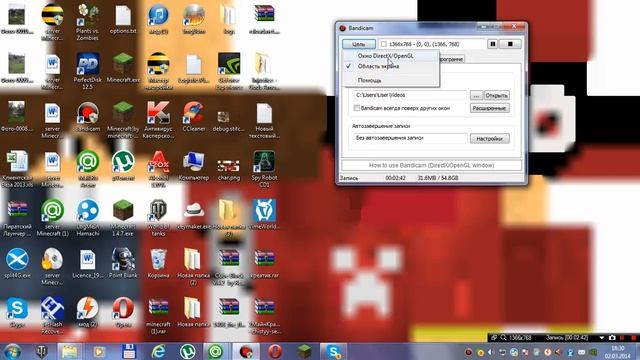Open the Bandicam desktop shortcut
640x360 pixels.
click(x=87, y=117)
